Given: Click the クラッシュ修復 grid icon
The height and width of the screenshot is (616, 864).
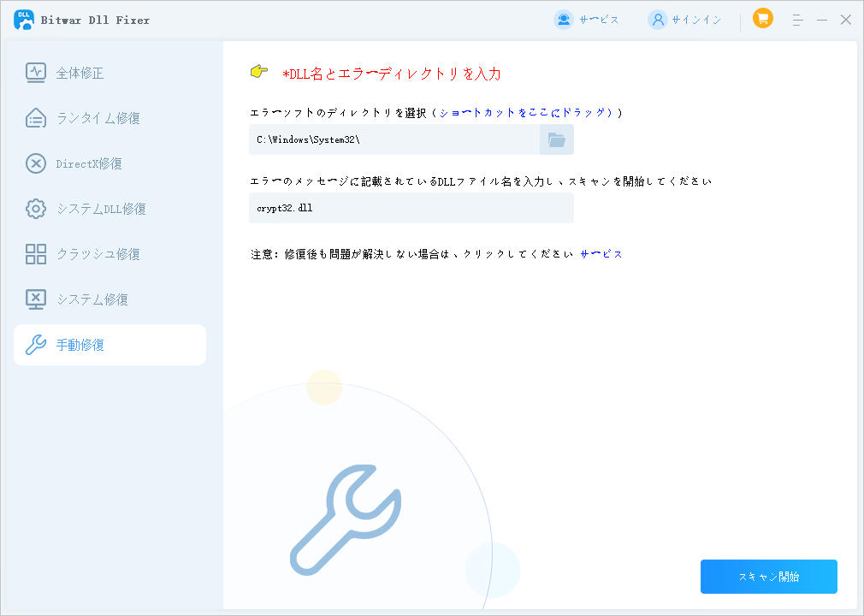Looking at the screenshot, I should (x=36, y=254).
